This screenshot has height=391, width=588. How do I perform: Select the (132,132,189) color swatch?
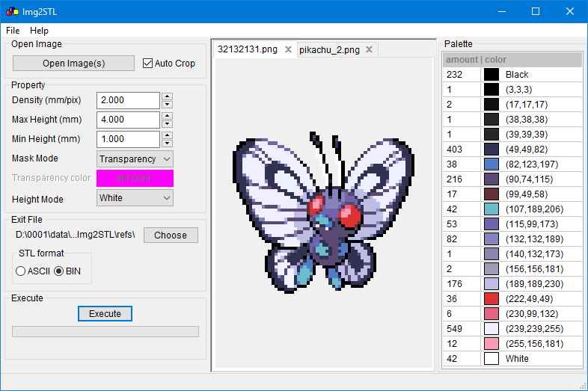tap(491, 239)
